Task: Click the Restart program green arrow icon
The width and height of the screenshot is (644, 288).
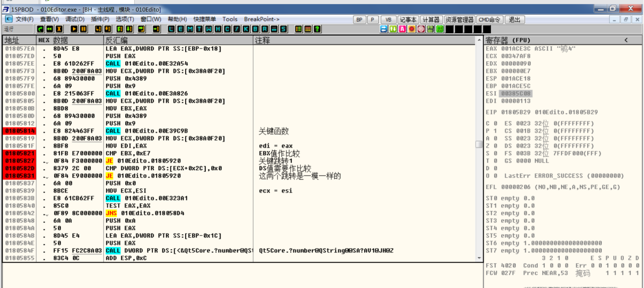Action: click(x=41, y=29)
